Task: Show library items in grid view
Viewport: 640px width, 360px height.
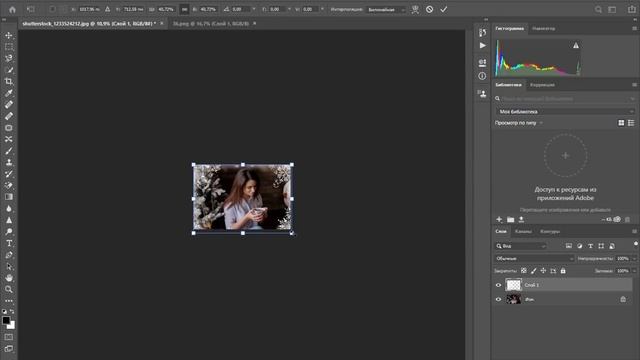Action: pyautogui.click(x=621, y=123)
